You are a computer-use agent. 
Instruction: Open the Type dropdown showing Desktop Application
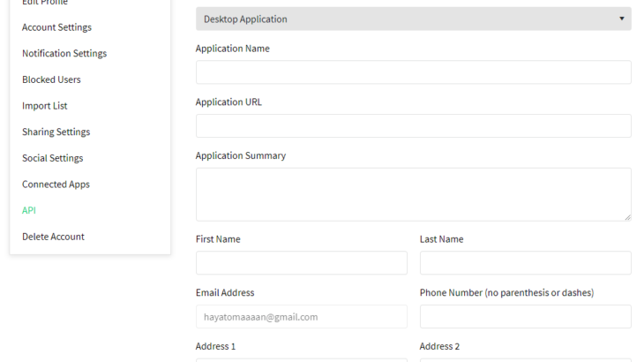tap(413, 19)
